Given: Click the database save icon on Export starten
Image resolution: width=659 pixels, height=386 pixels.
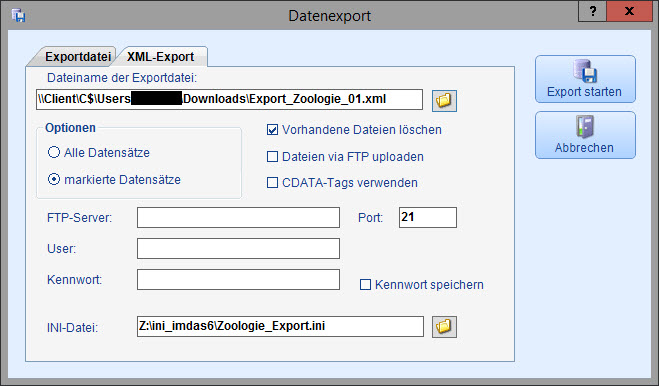Looking at the screenshot, I should click(585, 71).
